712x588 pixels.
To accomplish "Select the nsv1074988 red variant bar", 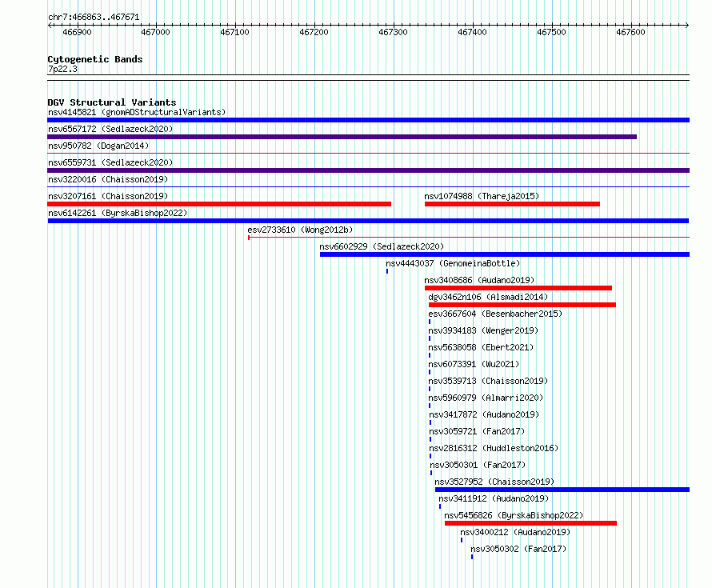I will tap(512, 204).
